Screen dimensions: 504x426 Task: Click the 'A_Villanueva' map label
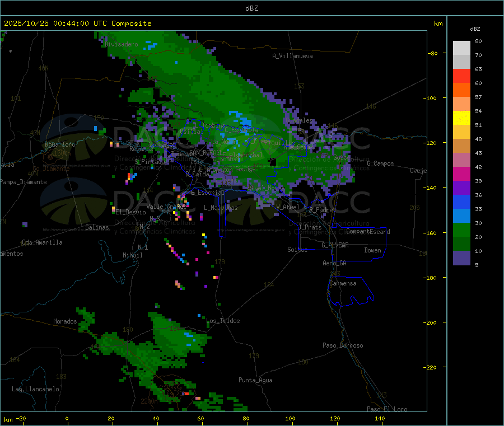click(x=292, y=56)
